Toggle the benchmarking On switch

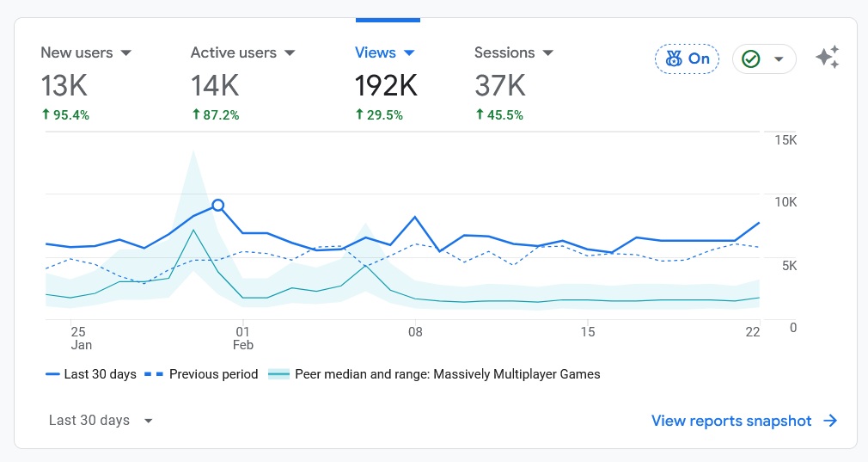pyautogui.click(x=687, y=59)
